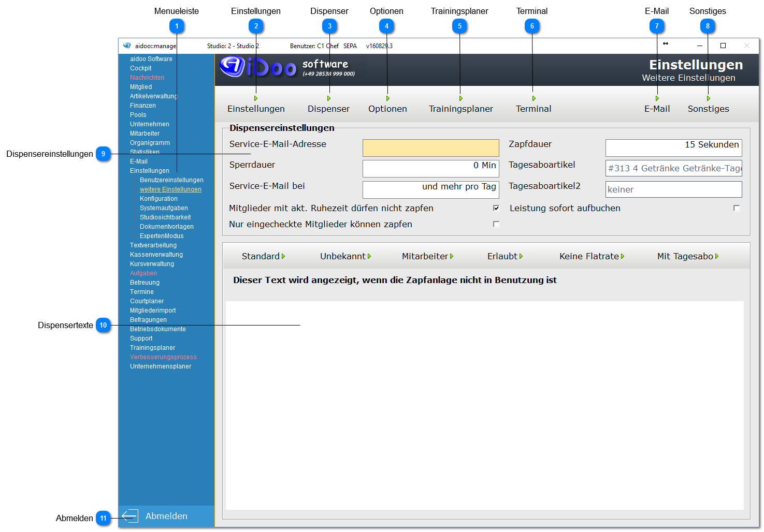The width and height of the screenshot is (764, 532).
Task: Open Mitarbeiter in the sidebar menu
Action: coord(145,134)
